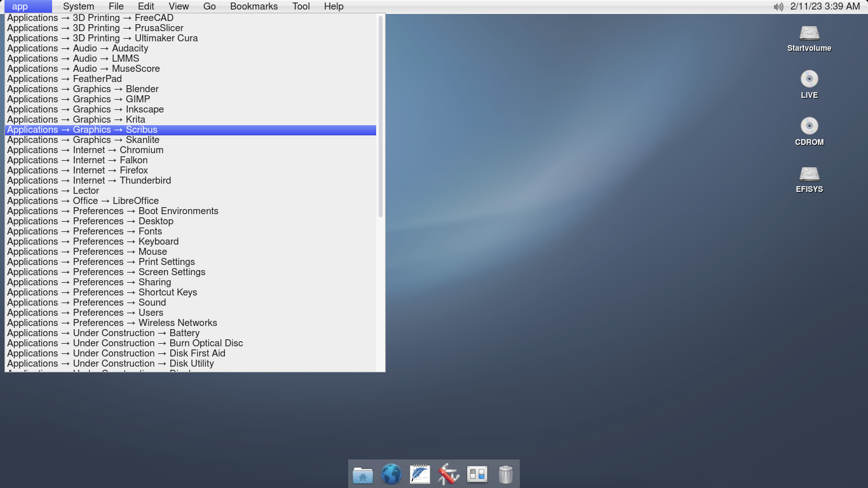Viewport: 868px width, 488px height.
Task: Open the Go menu
Action: click(x=210, y=6)
